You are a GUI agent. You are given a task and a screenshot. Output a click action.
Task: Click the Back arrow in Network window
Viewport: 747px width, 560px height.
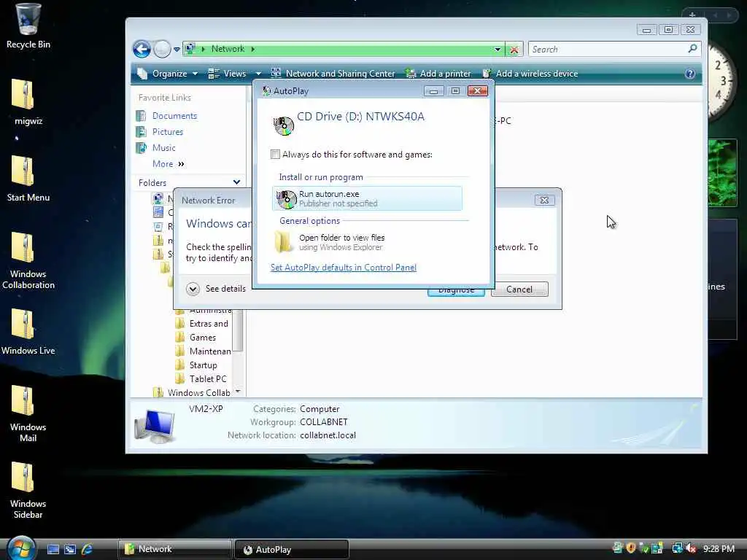coord(142,49)
